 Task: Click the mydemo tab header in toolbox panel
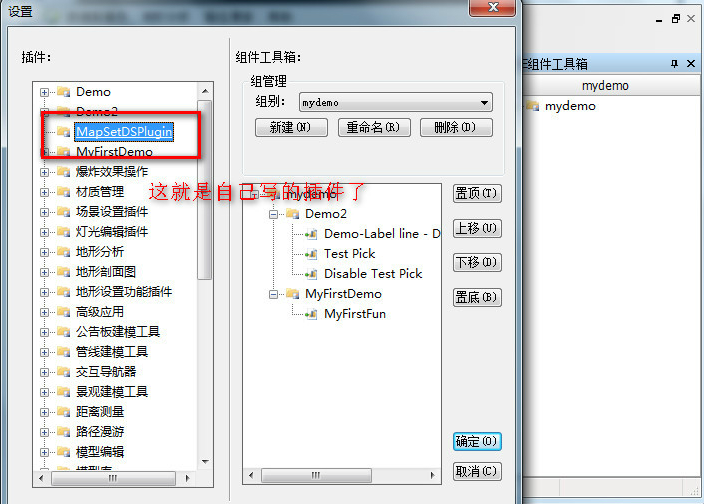[606, 86]
